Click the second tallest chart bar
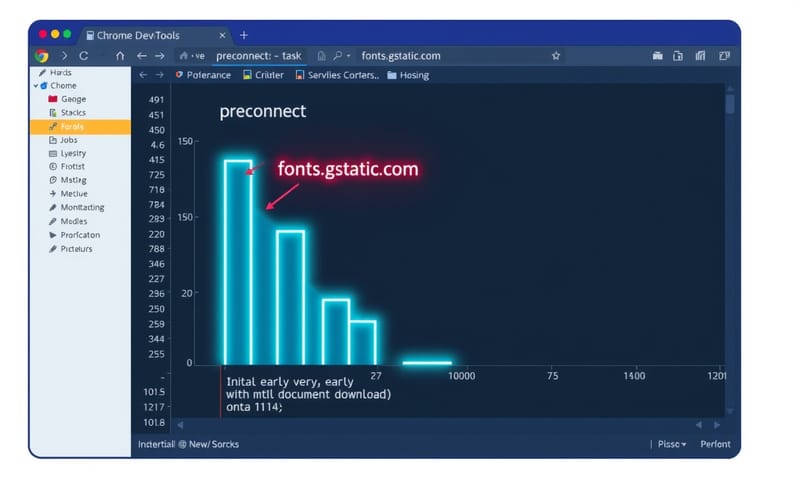Viewport: 800px width, 480px height. click(291, 297)
